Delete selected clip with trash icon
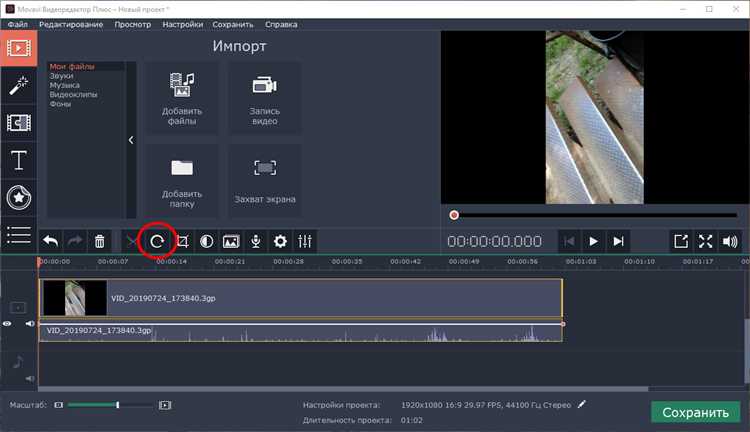Screen dimensions: 750x432 [x=100, y=241]
